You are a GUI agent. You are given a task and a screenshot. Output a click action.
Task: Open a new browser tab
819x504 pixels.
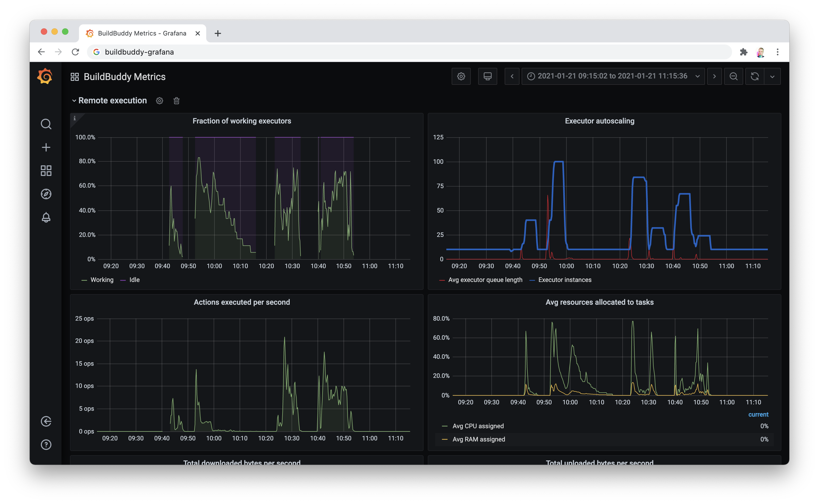[x=218, y=33]
